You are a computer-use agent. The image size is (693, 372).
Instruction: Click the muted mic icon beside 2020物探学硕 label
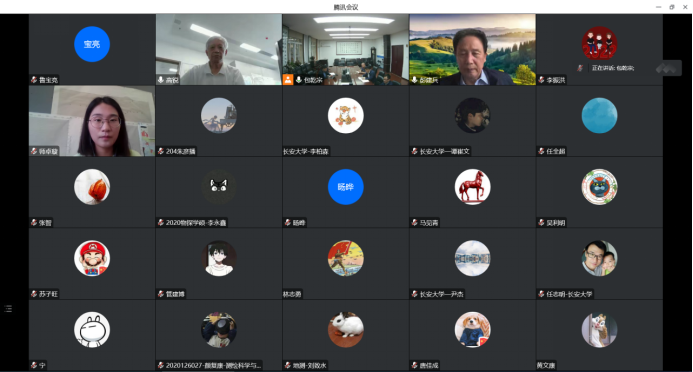(x=161, y=223)
